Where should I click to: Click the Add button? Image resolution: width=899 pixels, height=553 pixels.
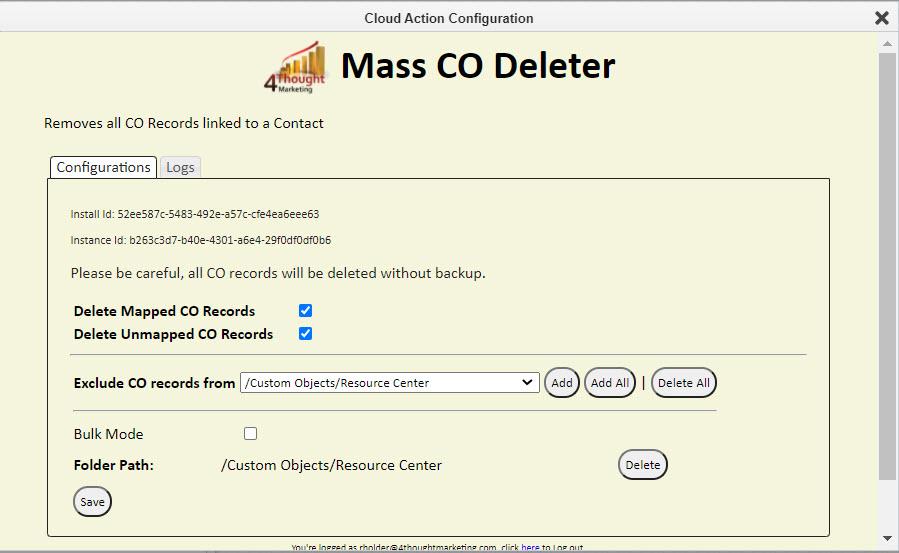[x=562, y=383]
